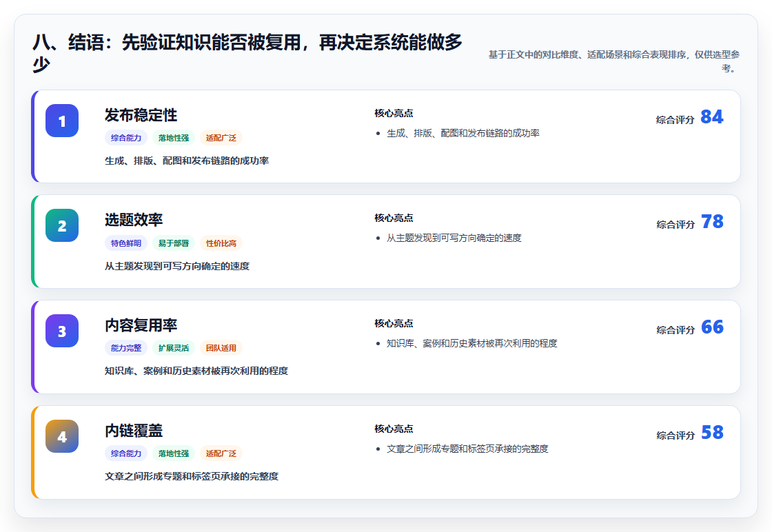Click the score 84
772x532 pixels.
click(712, 116)
